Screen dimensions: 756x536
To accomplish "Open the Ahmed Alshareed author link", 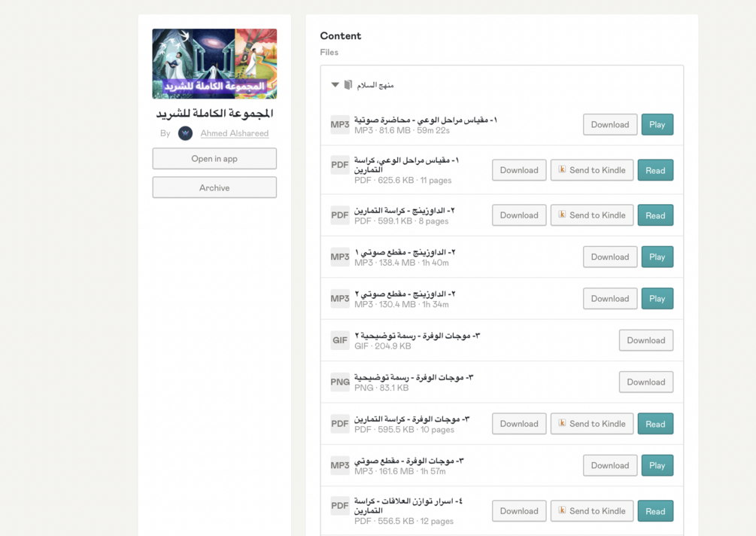I will tap(234, 133).
